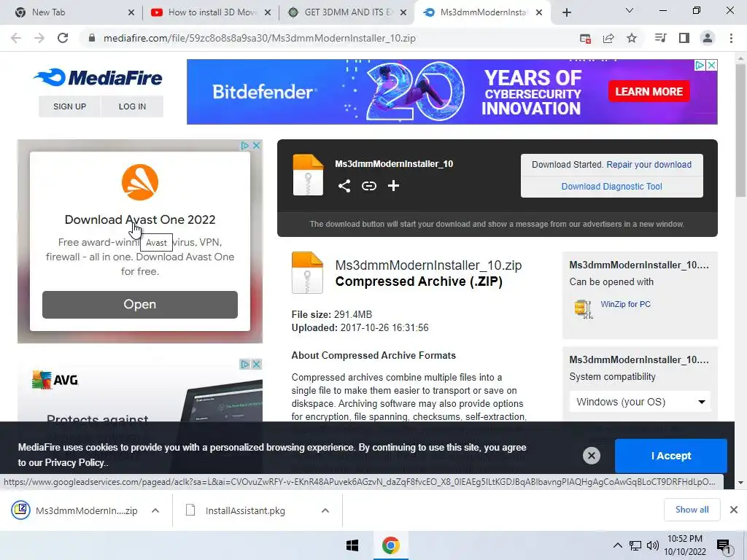Image resolution: width=747 pixels, height=560 pixels.
Task: Click the address bar URL
Action: pos(260,38)
